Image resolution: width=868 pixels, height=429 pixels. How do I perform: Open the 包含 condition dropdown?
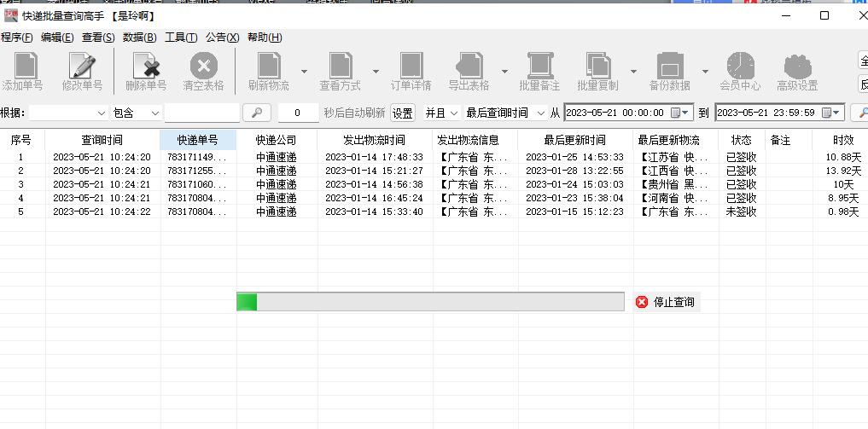pyautogui.click(x=137, y=113)
